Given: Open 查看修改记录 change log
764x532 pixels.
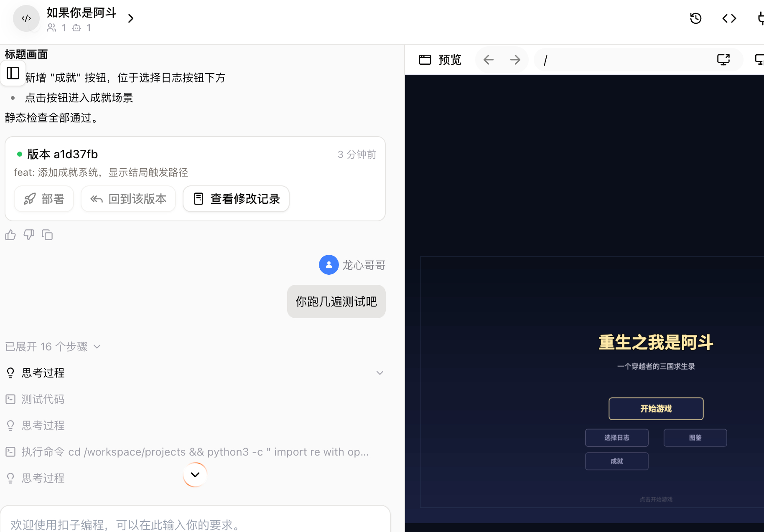Looking at the screenshot, I should coord(236,199).
